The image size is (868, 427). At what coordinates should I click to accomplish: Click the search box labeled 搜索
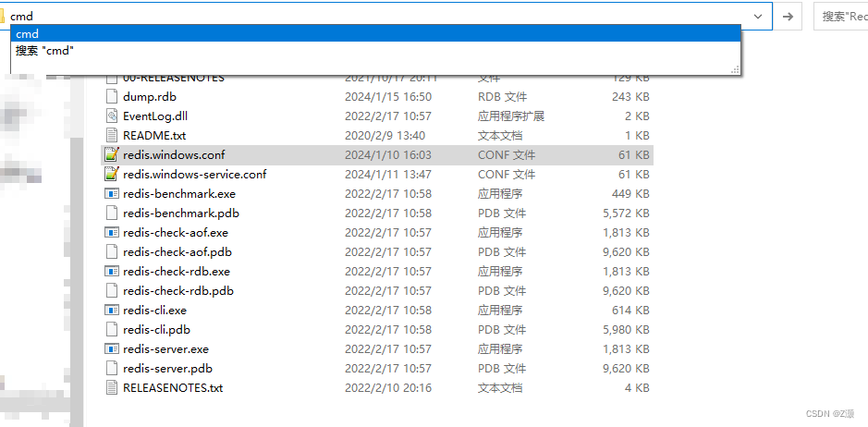pos(841,17)
